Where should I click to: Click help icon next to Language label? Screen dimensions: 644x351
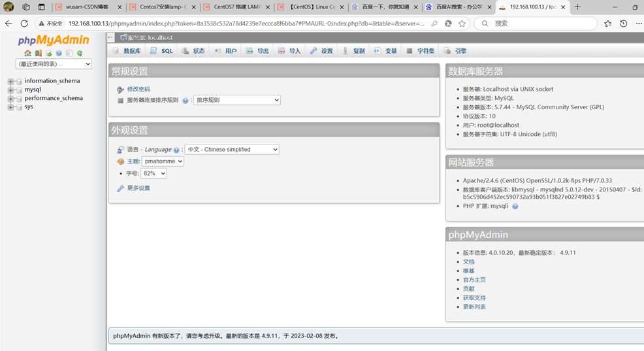coord(176,150)
